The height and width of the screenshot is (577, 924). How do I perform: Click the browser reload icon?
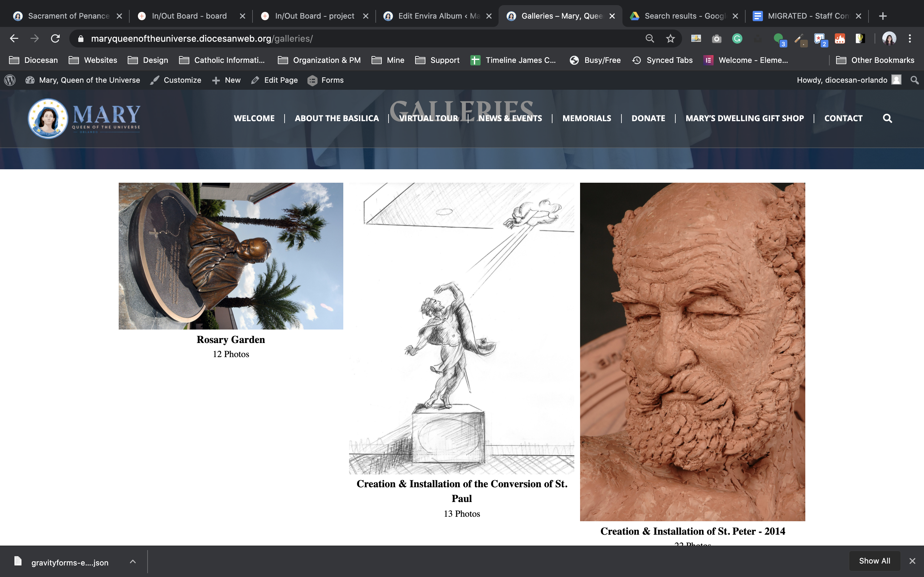point(56,38)
